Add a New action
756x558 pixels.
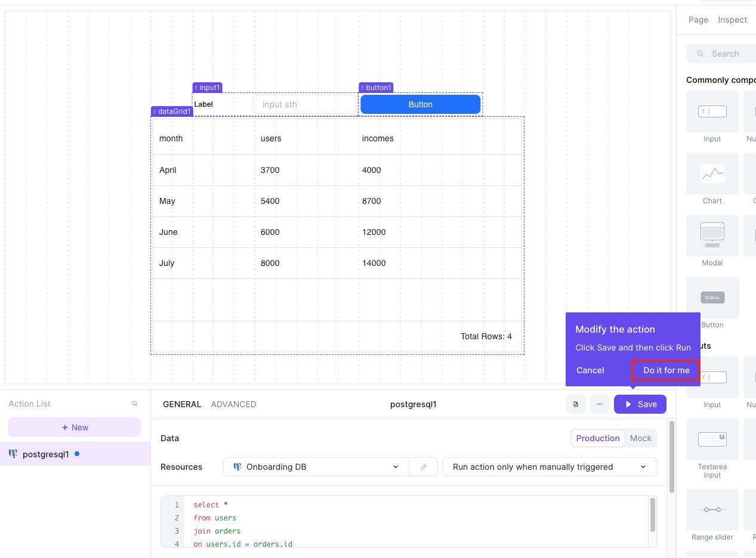pyautogui.click(x=75, y=427)
